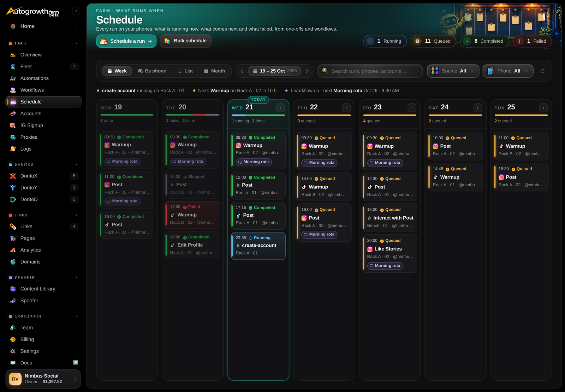Add a run on Sunday 25

[543, 108]
